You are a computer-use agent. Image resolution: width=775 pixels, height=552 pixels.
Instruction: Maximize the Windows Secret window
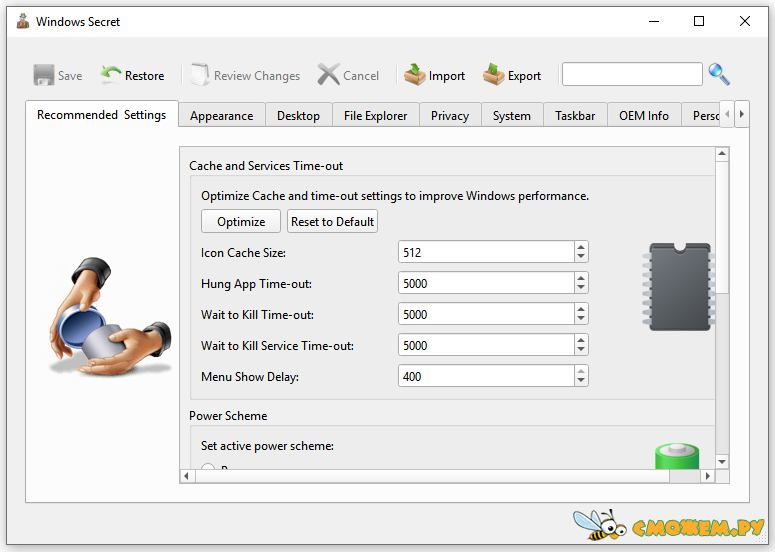(x=699, y=21)
